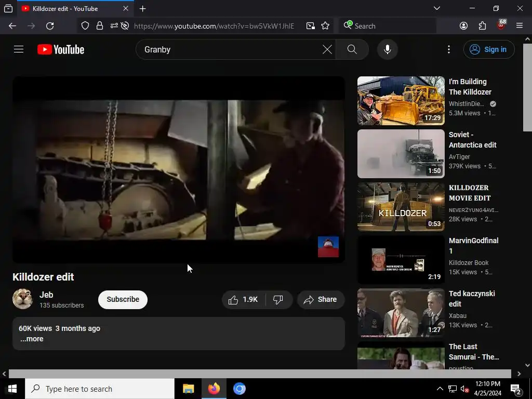Open the network tray icon
This screenshot has width=532, height=399.
(452, 389)
